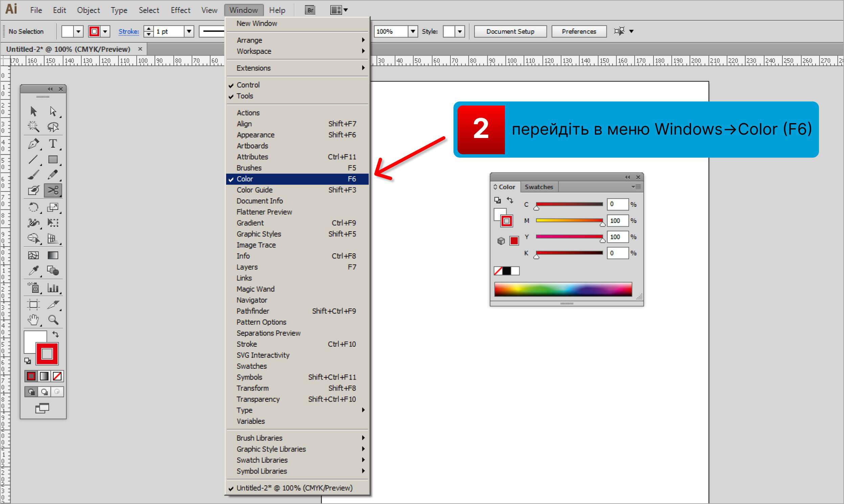
Task: Click the Default Fill and Stroke icon in the Color panel
Action: point(497,200)
